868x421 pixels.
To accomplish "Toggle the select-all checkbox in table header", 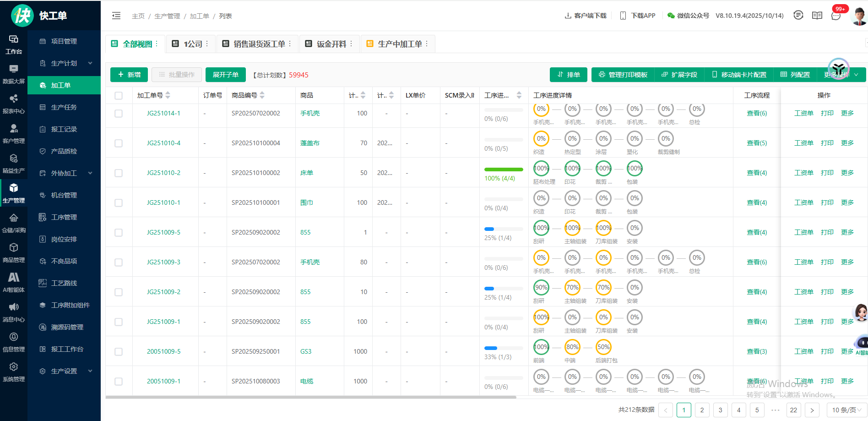I will pos(119,96).
